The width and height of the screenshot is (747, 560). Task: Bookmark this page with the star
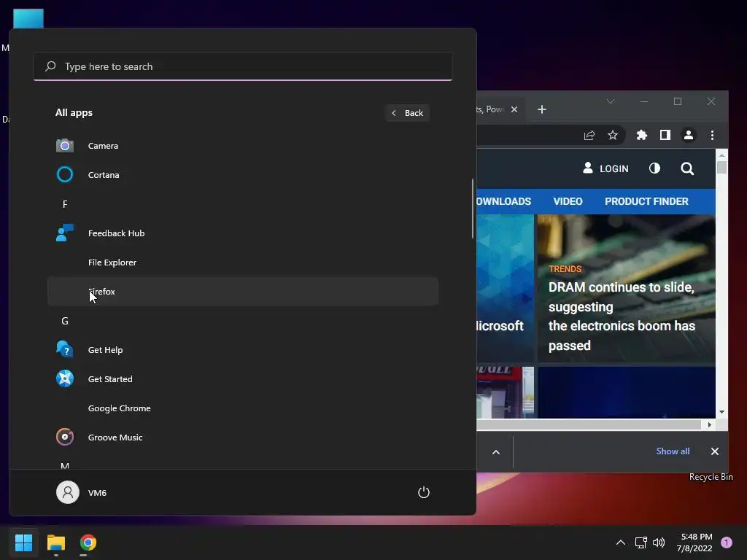[x=613, y=135]
